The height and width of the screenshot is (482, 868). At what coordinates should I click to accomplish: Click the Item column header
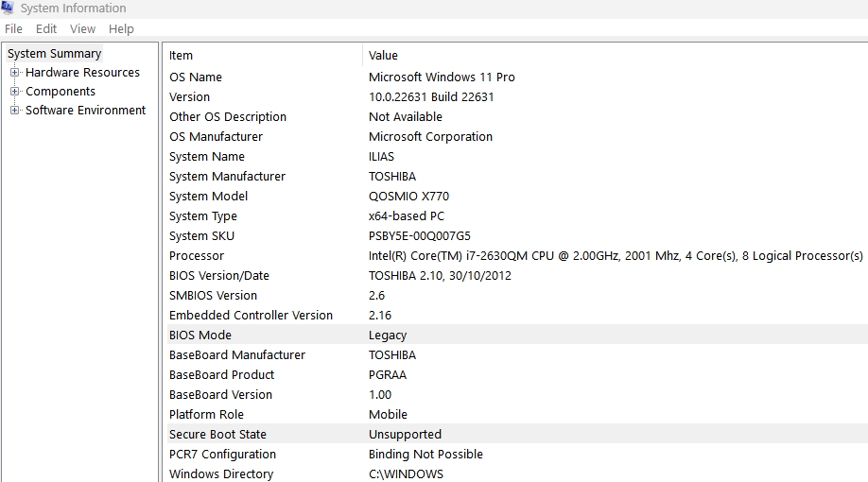tap(181, 56)
